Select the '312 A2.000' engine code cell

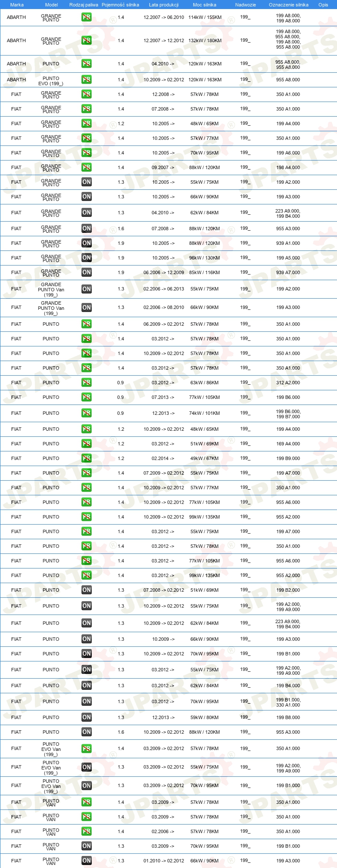pyautogui.click(x=288, y=383)
